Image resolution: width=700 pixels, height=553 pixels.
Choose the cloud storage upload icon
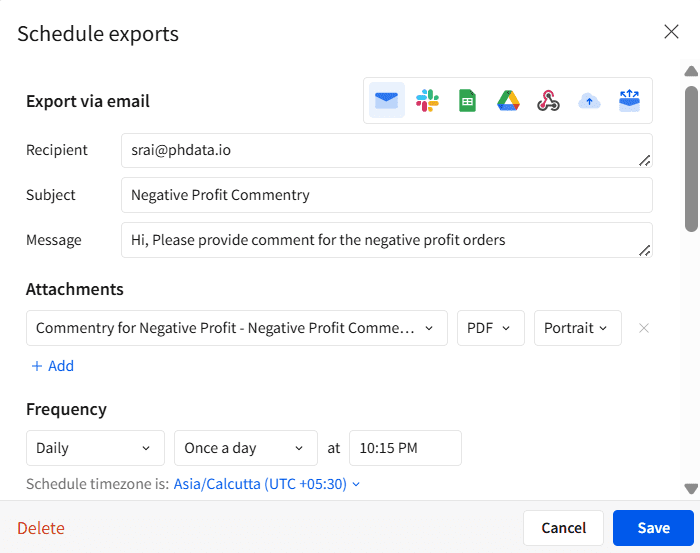point(589,101)
